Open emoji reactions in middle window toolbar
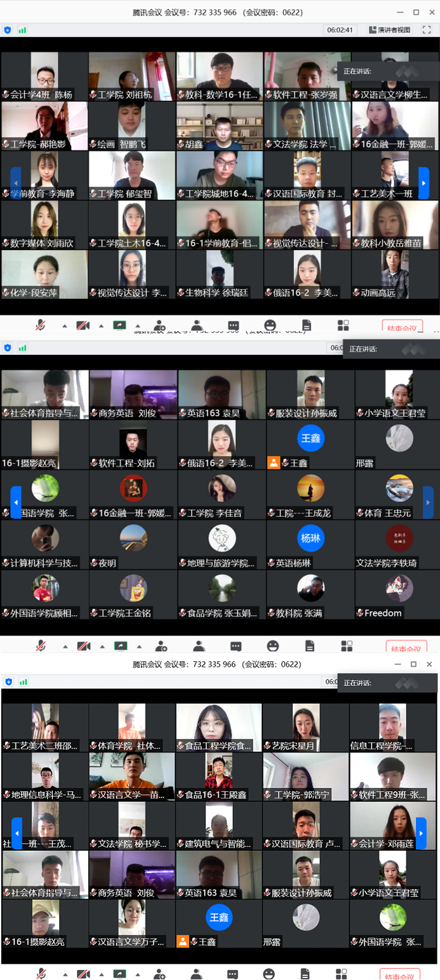This screenshot has width=440, height=980. click(273, 646)
